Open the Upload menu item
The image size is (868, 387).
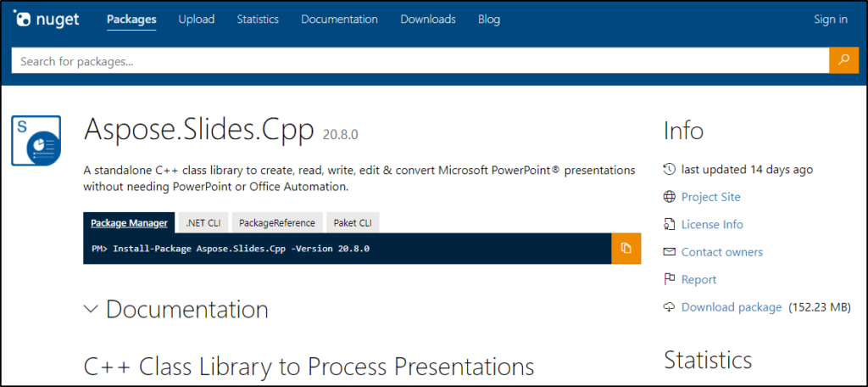pos(197,20)
